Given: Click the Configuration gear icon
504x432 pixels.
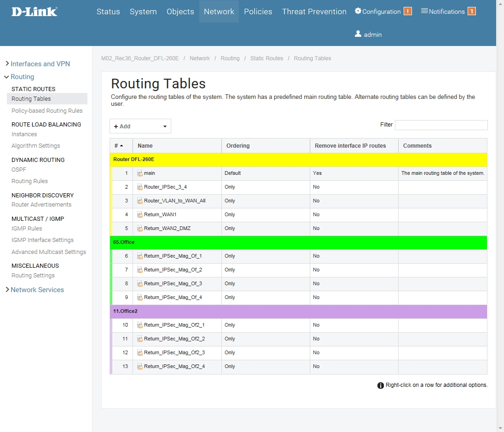Looking at the screenshot, I should [358, 11].
